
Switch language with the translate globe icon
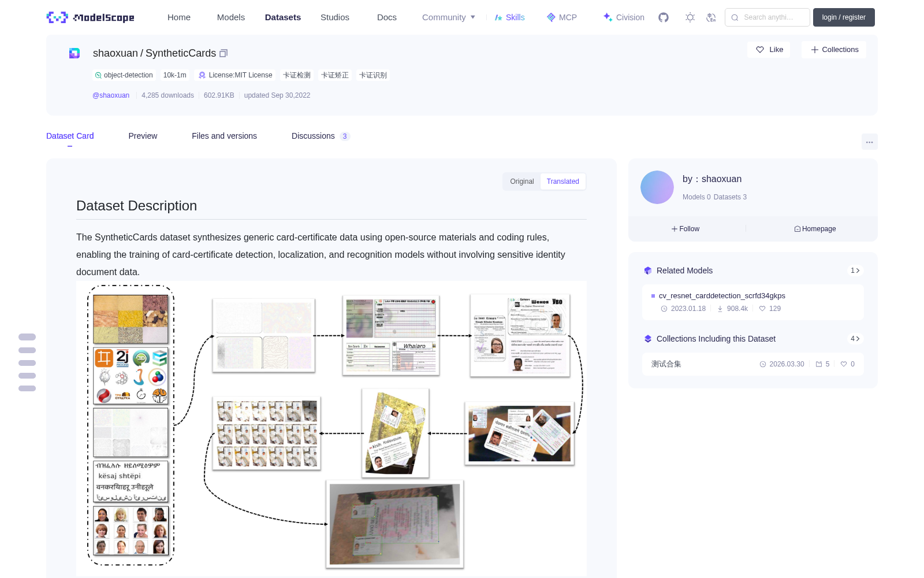point(711,17)
